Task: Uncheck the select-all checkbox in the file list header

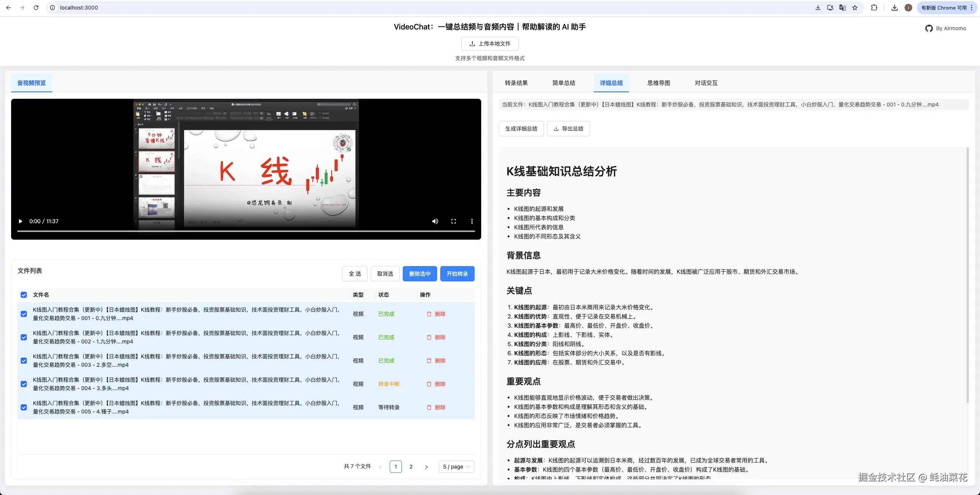Action: [24, 295]
